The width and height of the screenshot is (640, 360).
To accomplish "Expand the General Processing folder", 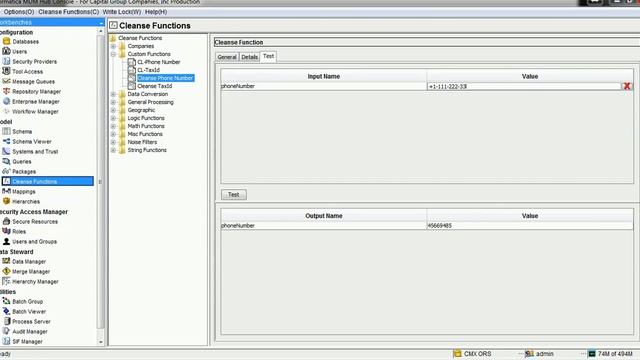I will (113, 102).
